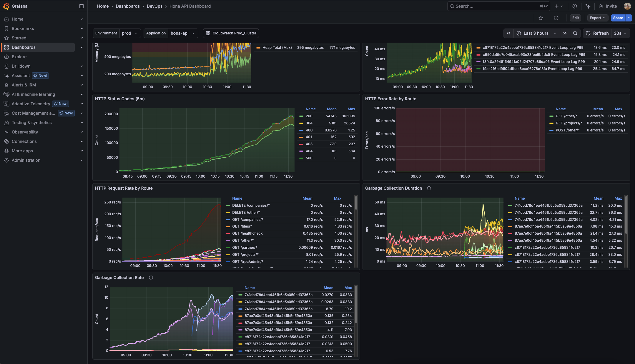Viewport: 635px width, 364px height.
Task: Star the Hona API Dashboard
Action: (x=541, y=18)
